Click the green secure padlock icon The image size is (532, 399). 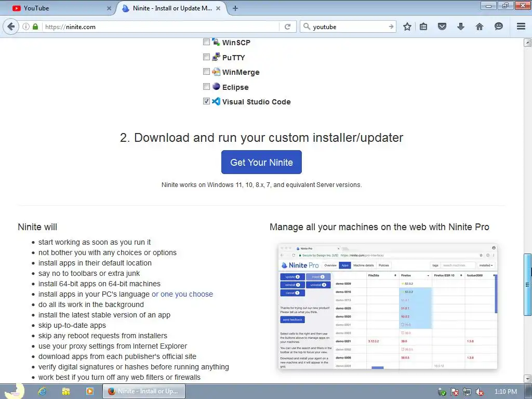click(x=35, y=26)
